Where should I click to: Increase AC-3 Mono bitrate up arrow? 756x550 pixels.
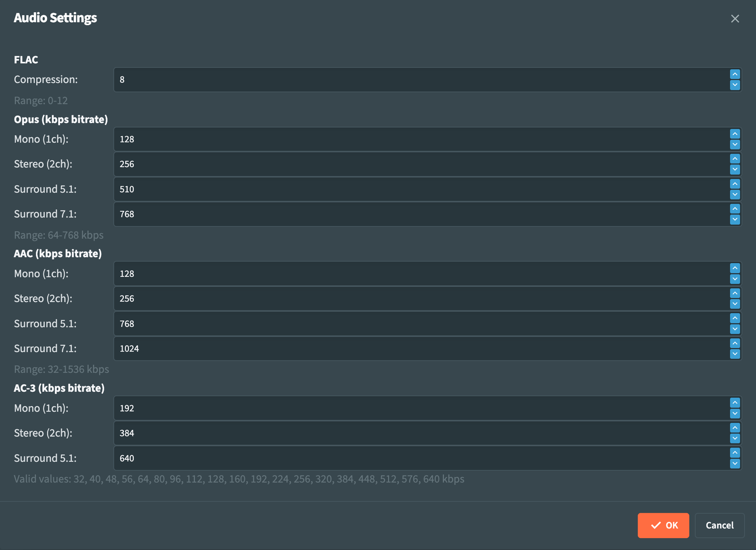[735, 403]
